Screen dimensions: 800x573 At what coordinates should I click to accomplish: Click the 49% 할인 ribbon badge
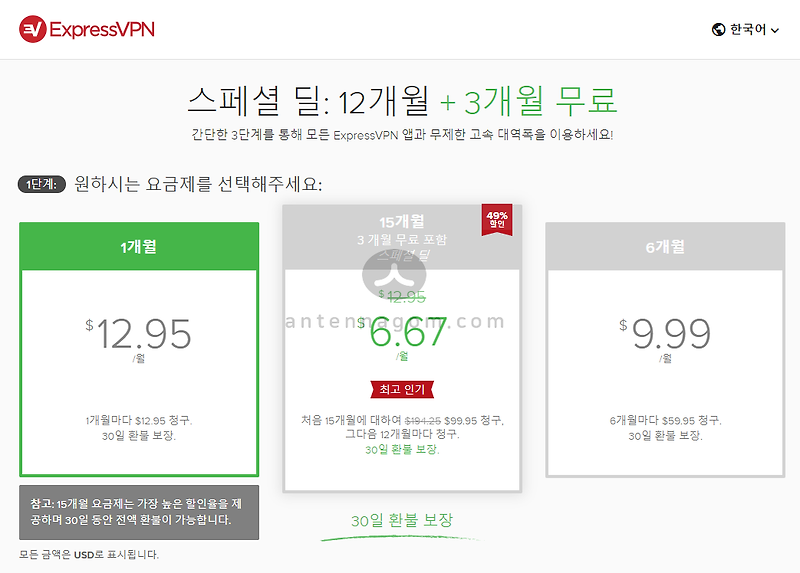[497, 220]
